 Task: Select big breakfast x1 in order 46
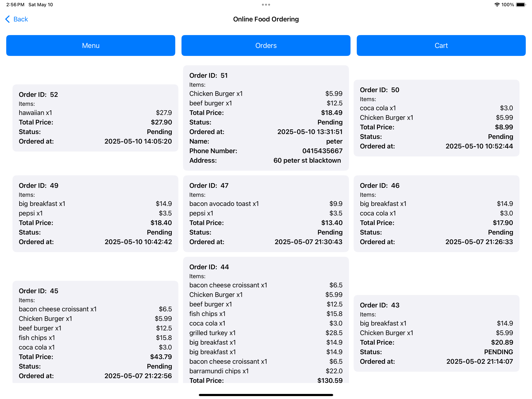click(x=383, y=204)
